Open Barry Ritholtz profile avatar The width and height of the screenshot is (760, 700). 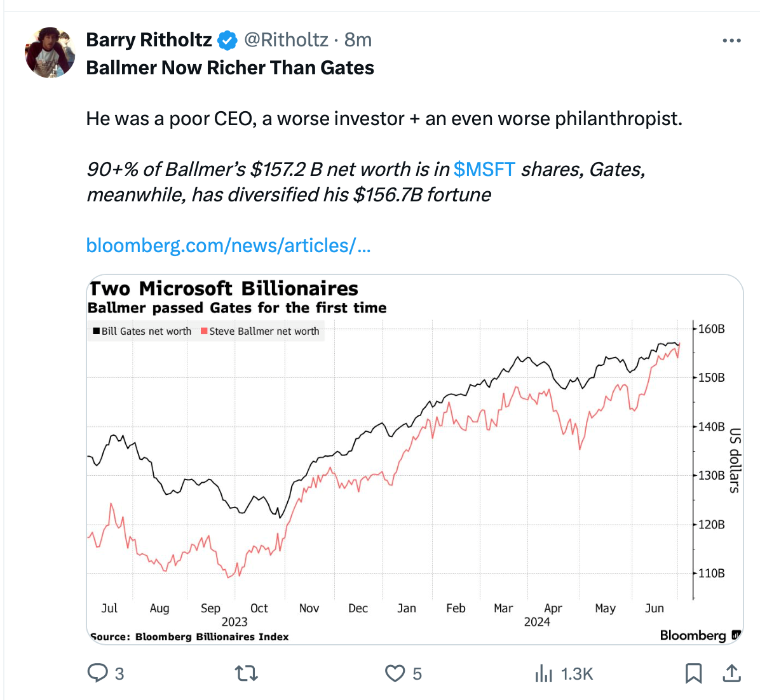coord(50,52)
